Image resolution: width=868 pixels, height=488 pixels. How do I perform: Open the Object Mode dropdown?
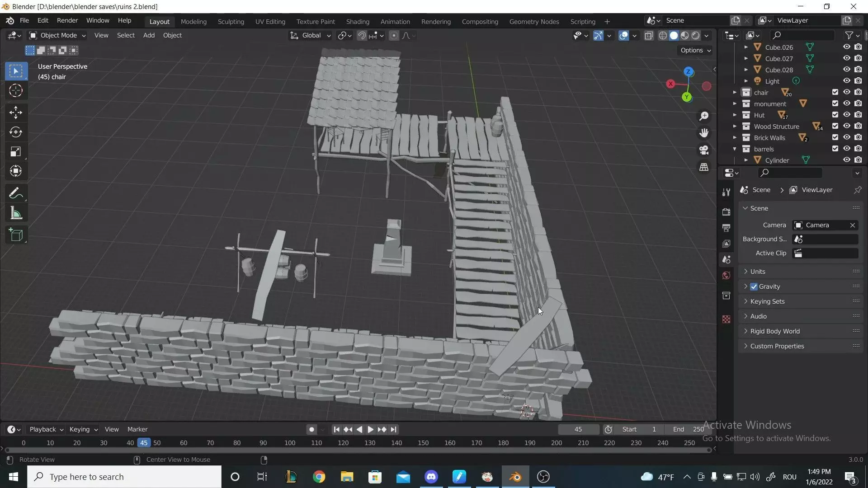point(57,35)
